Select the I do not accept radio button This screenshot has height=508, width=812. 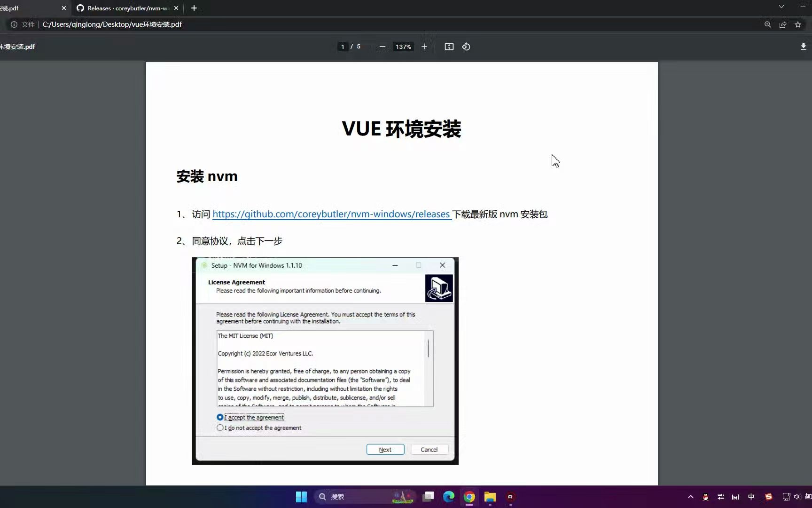(x=219, y=428)
